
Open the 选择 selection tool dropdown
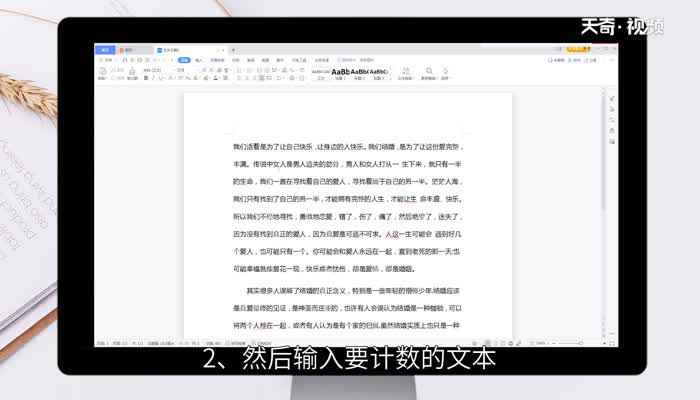tap(446, 74)
